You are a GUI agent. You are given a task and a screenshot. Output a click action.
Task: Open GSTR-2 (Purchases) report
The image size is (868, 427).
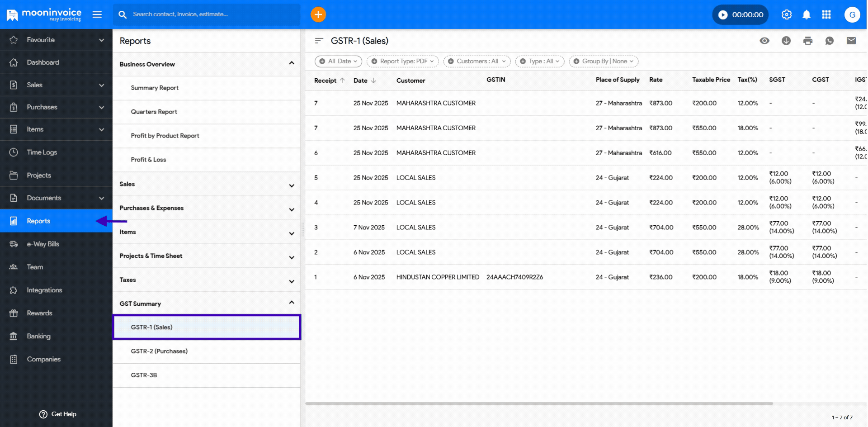pyautogui.click(x=207, y=351)
